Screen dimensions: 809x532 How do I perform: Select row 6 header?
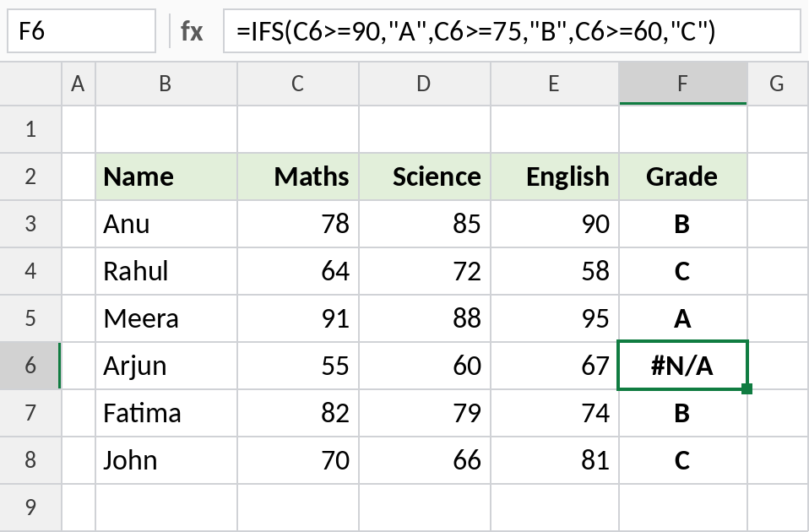30,366
